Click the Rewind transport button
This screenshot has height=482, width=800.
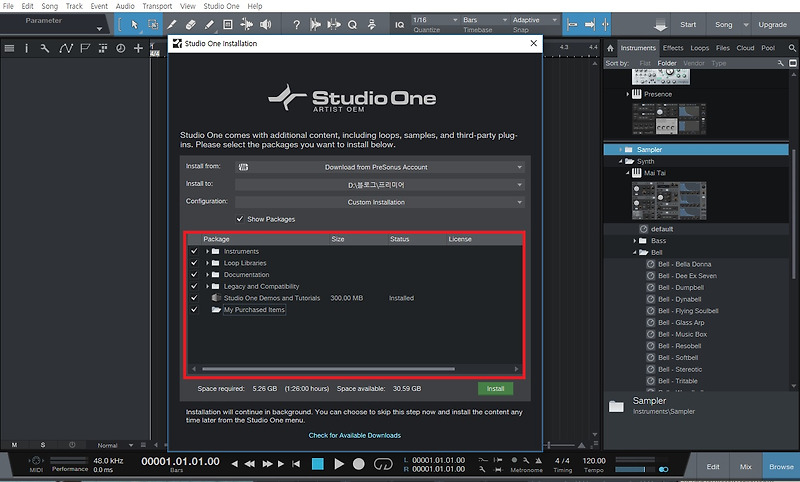[250, 464]
